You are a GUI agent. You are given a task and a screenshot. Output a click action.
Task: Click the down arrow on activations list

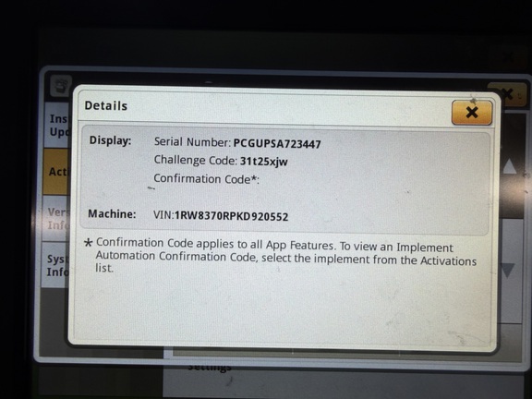coord(509,270)
